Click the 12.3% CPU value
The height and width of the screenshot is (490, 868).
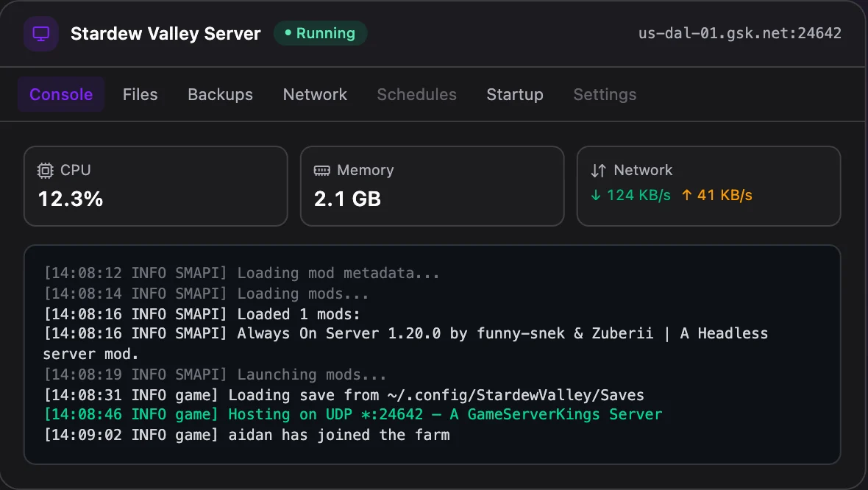71,199
